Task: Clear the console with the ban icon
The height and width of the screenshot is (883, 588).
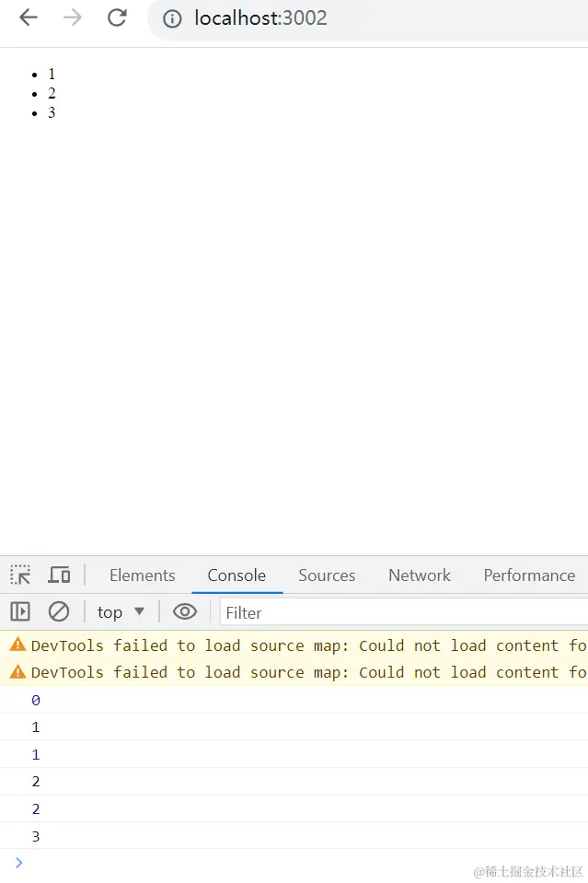Action: [59, 611]
